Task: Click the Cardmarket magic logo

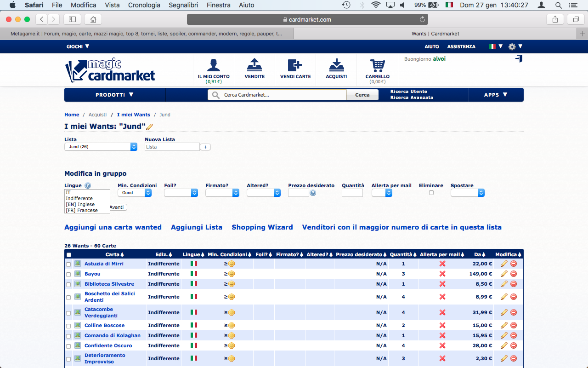Action: [x=110, y=70]
